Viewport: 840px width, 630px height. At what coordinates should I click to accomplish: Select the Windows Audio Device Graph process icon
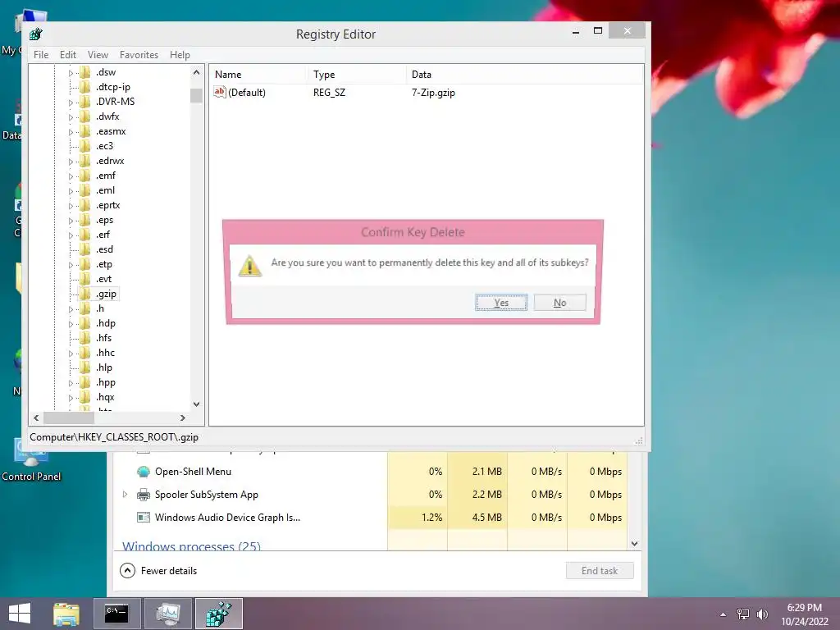(x=143, y=518)
